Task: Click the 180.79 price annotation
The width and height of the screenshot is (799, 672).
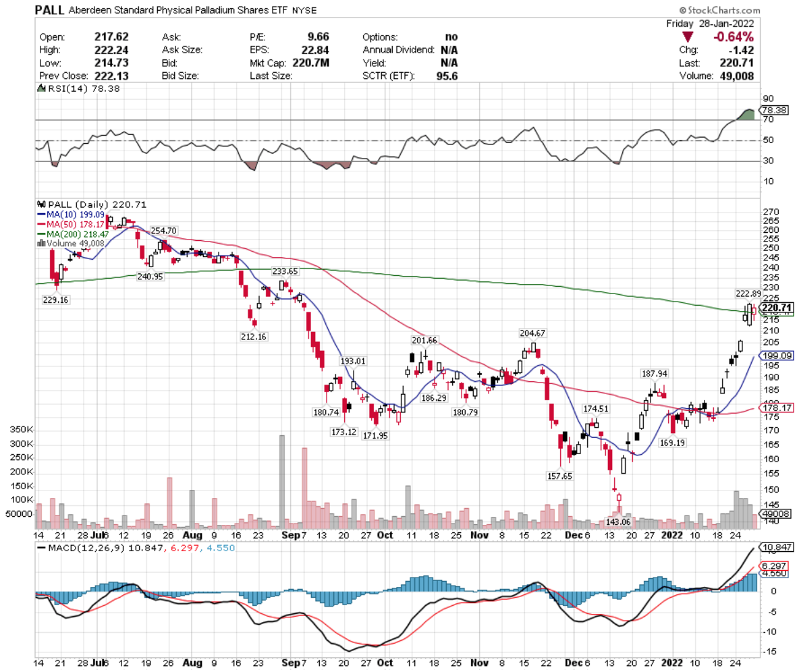Action: pyautogui.click(x=465, y=412)
